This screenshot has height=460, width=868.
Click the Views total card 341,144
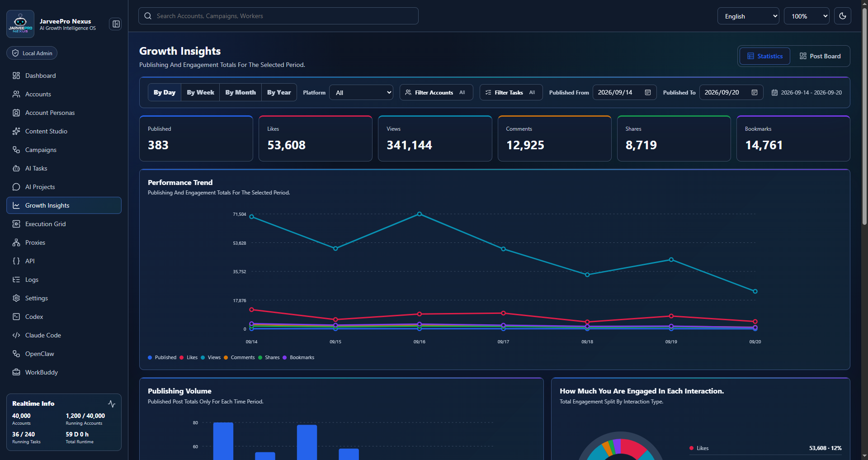435,138
